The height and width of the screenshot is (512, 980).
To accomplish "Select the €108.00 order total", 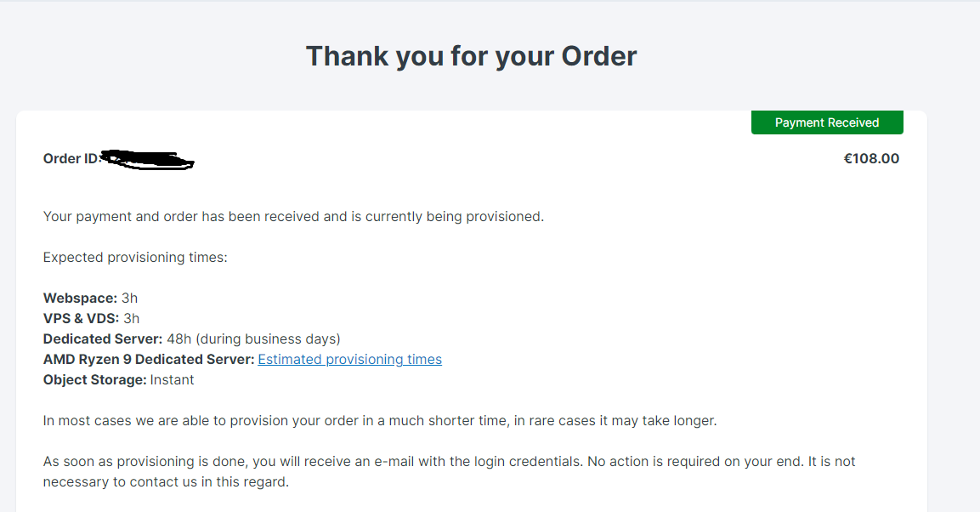I will (871, 159).
